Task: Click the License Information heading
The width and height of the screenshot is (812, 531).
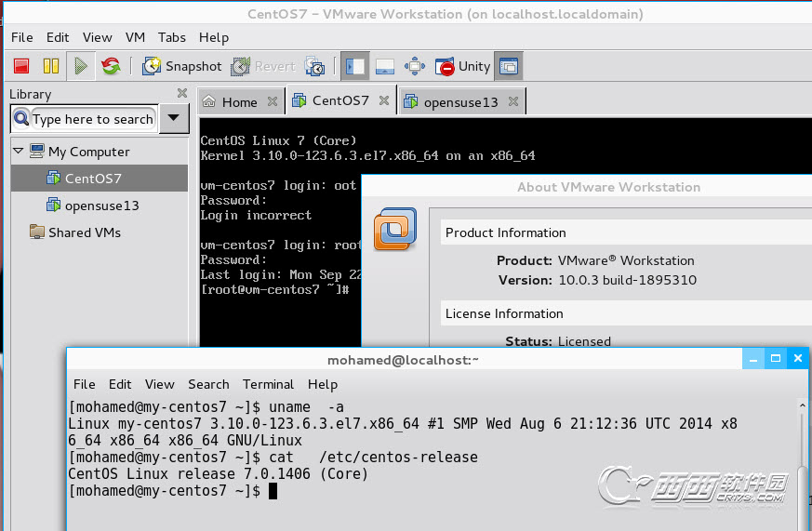Action: pyautogui.click(x=504, y=313)
